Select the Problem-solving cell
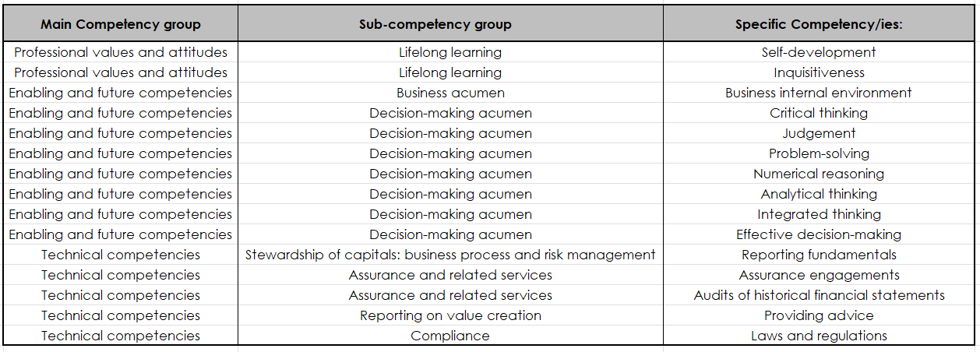Screen dimensions: 980x352 (819, 153)
